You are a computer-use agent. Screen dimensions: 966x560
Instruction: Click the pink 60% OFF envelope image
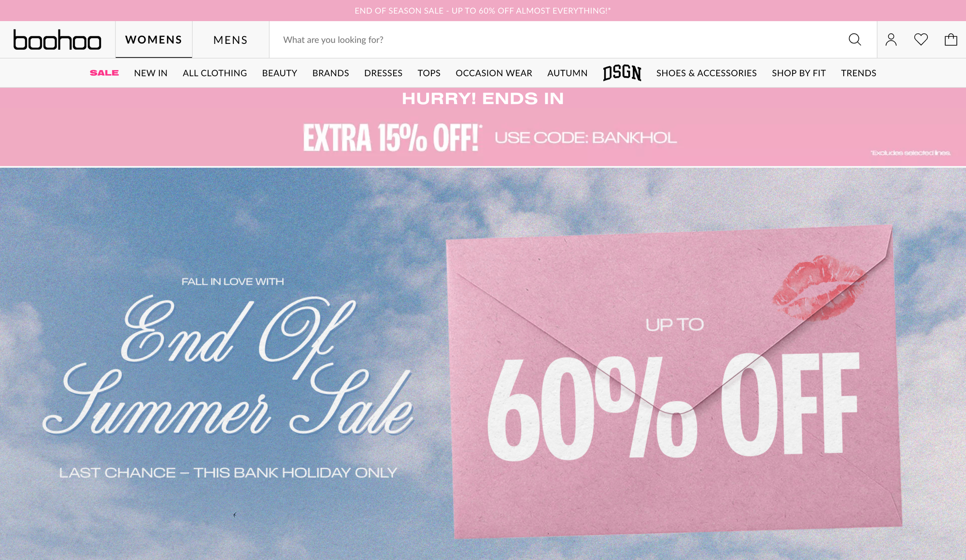674,381
